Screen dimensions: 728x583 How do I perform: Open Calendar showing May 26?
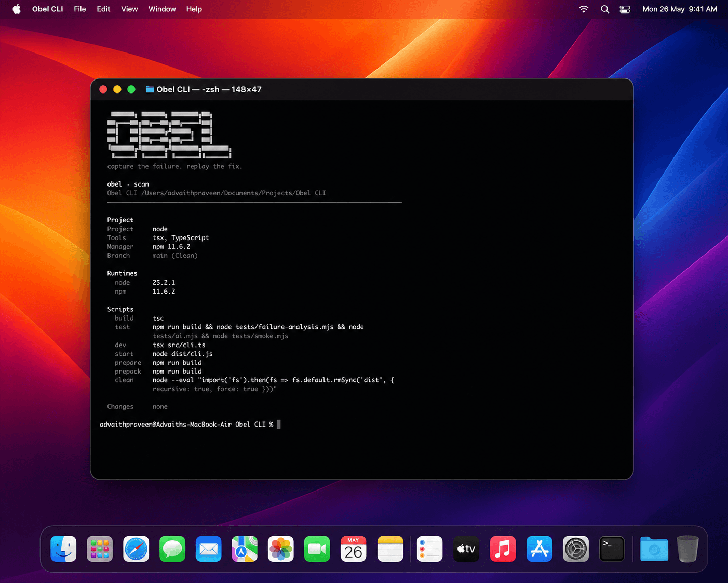[354, 549]
